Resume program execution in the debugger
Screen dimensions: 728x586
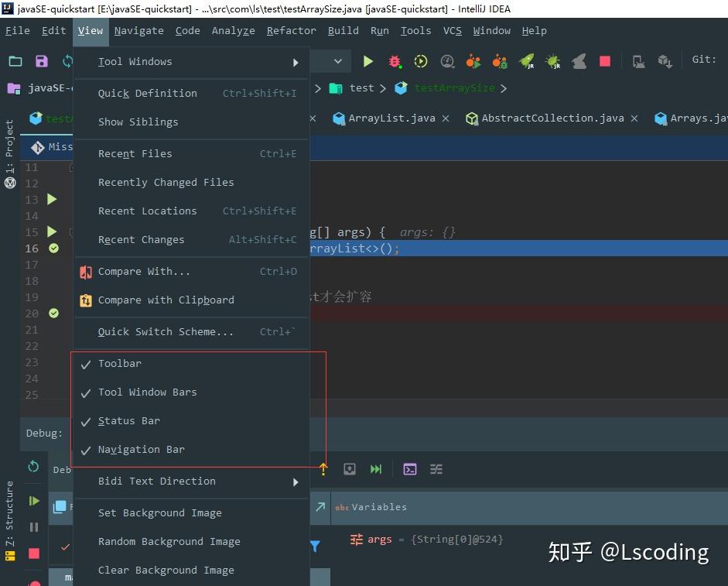[x=33, y=501]
